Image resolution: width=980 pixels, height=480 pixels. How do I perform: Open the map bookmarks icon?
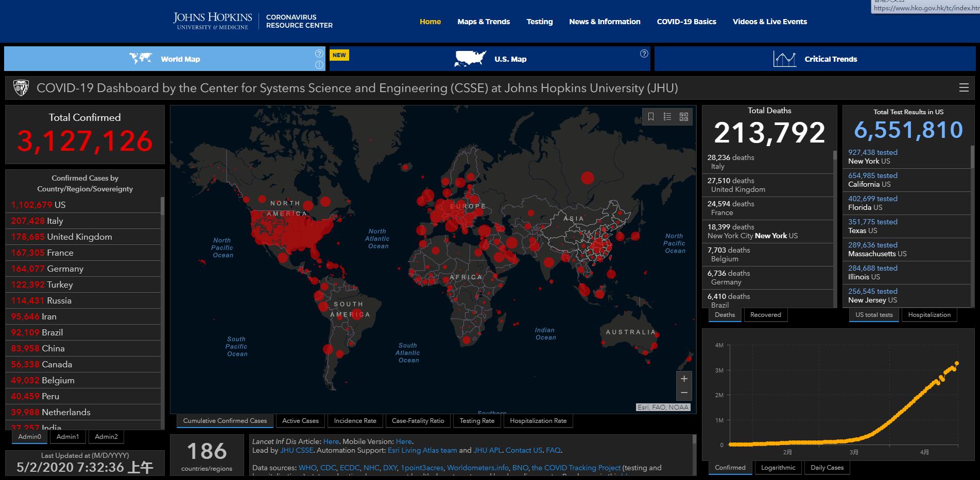651,117
